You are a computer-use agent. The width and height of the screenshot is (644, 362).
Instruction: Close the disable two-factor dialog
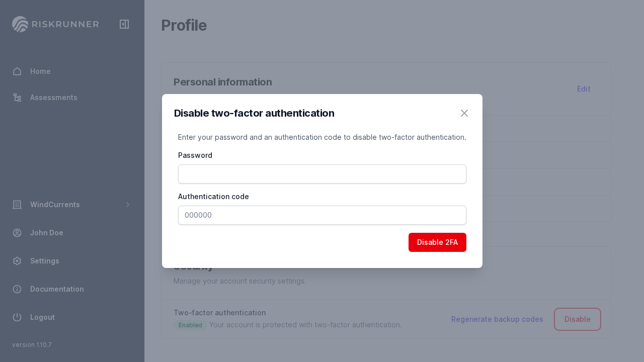pyautogui.click(x=464, y=113)
